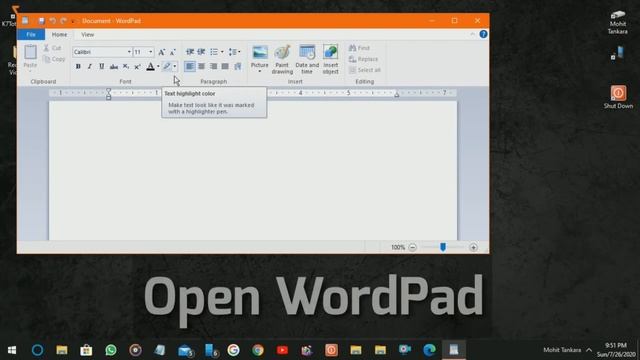Viewport: 640px width, 360px height.
Task: Click the Undo arrow in title bar
Action: [x=52, y=21]
